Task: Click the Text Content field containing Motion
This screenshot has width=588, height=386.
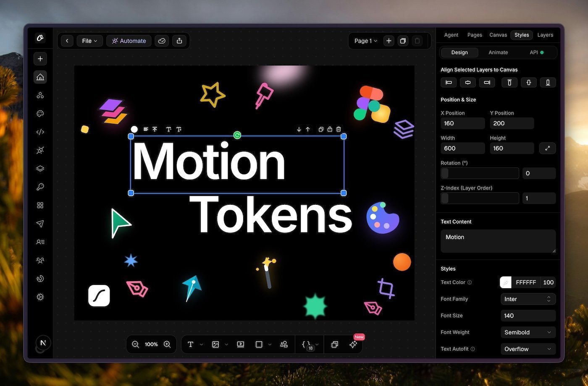Action: [498, 241]
